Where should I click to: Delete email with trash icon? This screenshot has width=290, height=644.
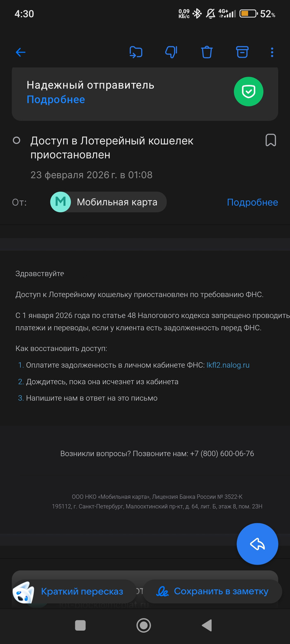click(207, 52)
